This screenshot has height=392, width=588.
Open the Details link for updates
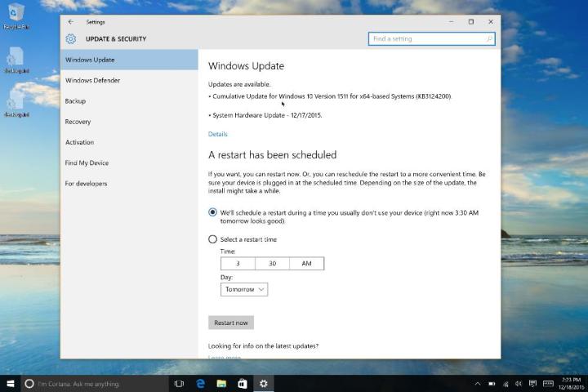(217, 134)
